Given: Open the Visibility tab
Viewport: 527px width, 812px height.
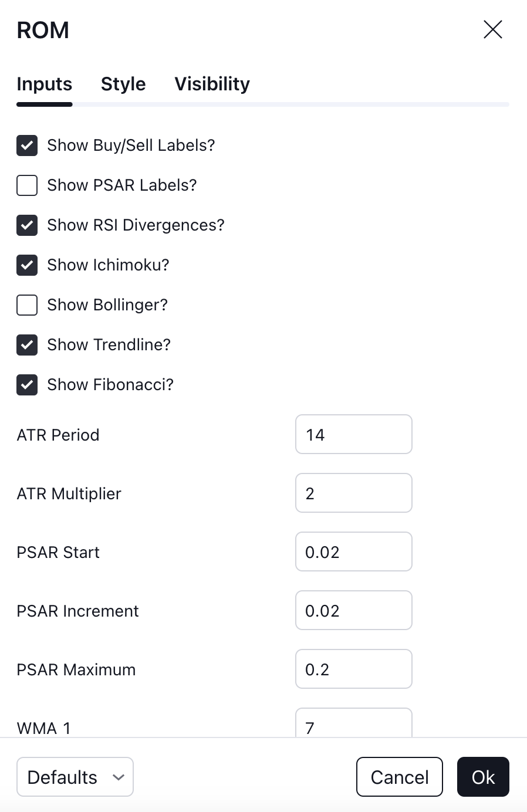Looking at the screenshot, I should [212, 84].
